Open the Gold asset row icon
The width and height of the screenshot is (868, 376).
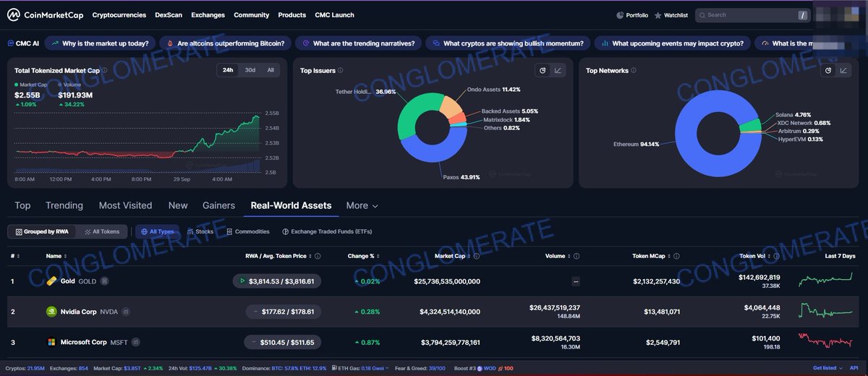point(51,281)
